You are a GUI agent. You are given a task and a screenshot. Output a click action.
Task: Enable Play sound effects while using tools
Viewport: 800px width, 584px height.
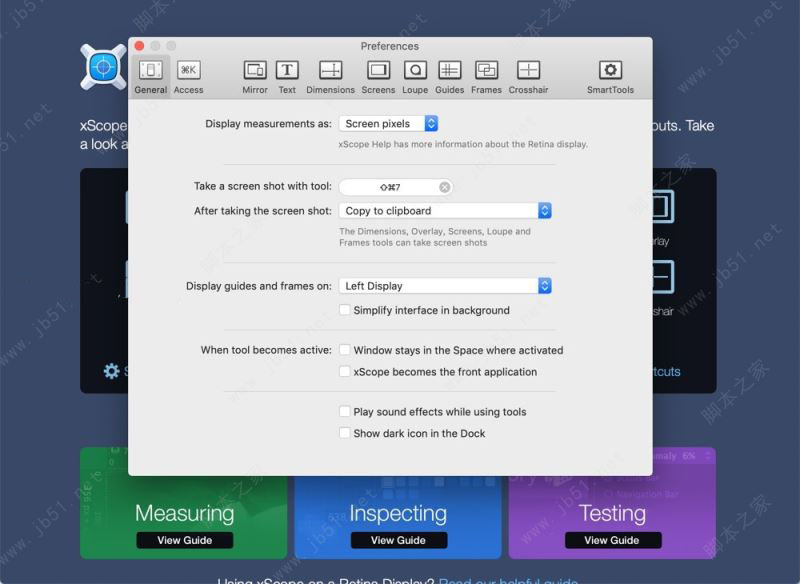345,411
